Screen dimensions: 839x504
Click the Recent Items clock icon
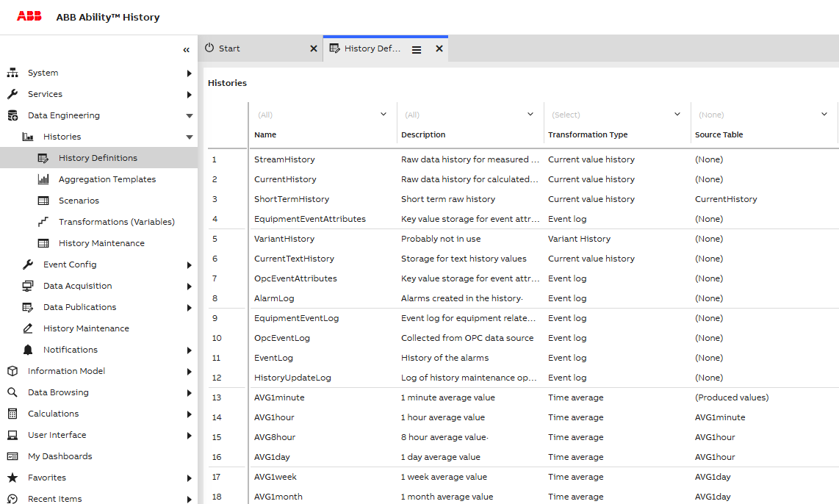(12, 499)
